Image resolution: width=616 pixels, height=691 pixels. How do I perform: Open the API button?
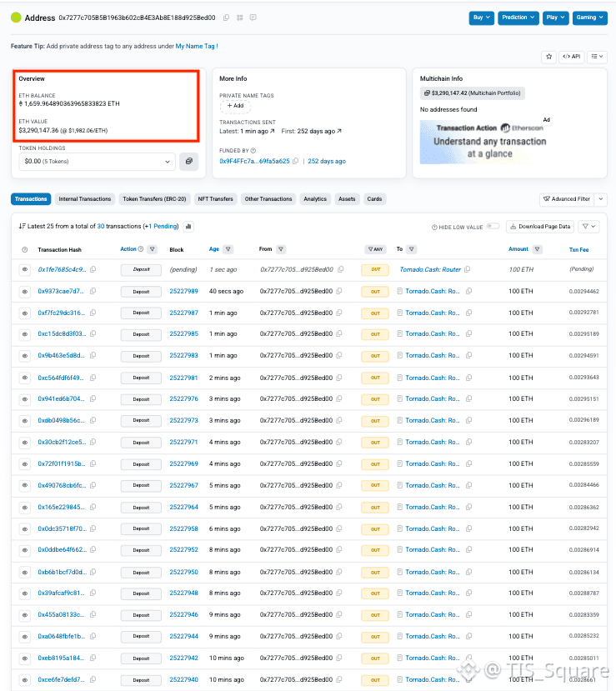(x=572, y=57)
